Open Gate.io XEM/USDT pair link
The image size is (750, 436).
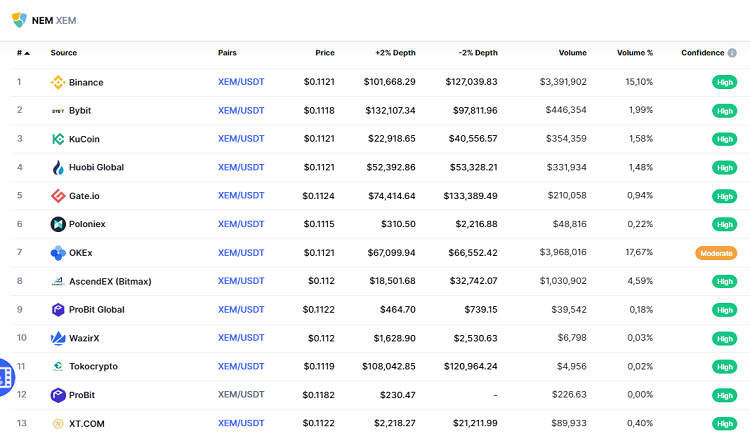click(241, 196)
